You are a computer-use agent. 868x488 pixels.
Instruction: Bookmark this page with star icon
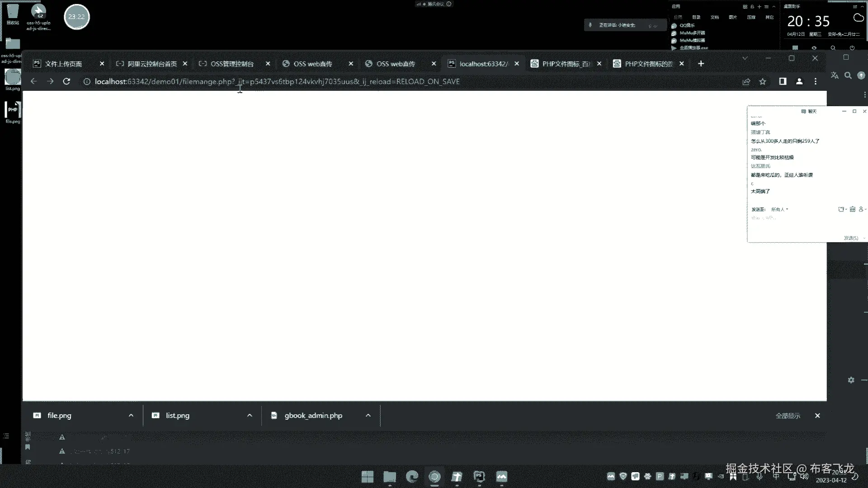[x=763, y=81]
